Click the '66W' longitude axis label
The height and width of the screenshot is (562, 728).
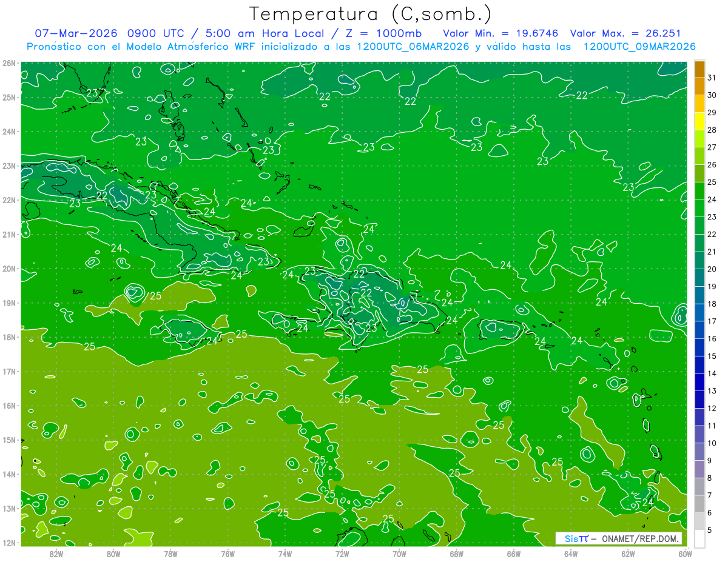513,553
